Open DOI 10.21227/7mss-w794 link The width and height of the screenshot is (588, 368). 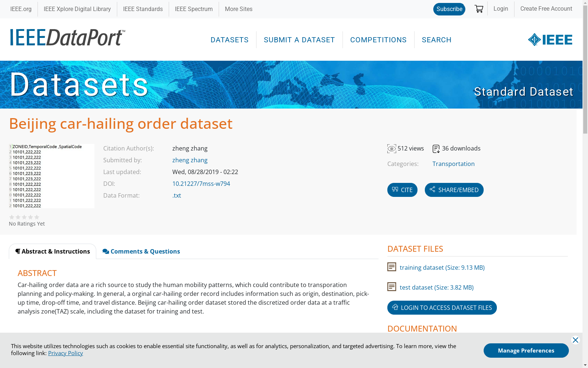tap(201, 184)
